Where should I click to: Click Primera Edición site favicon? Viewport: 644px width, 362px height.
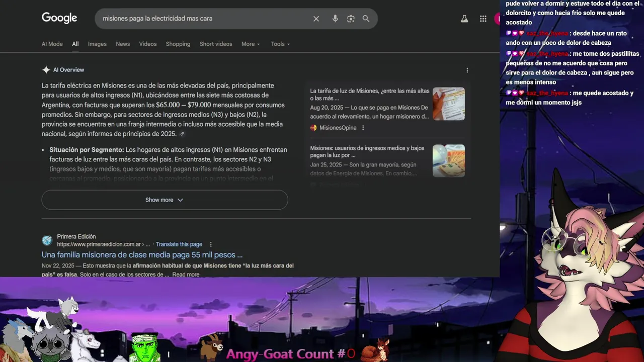click(47, 240)
